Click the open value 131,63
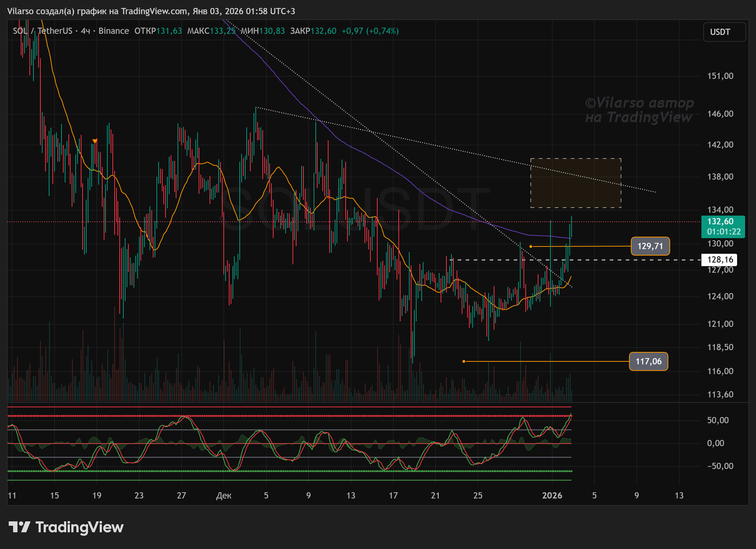 169,31
